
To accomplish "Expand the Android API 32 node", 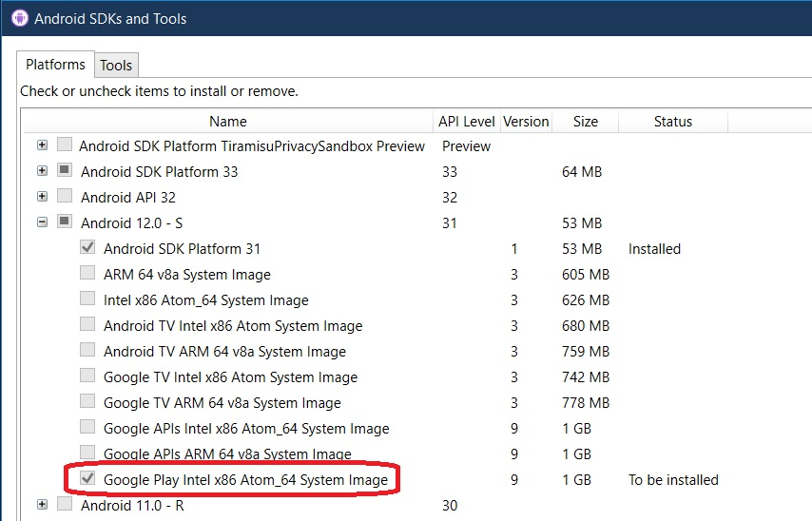I will point(43,196).
